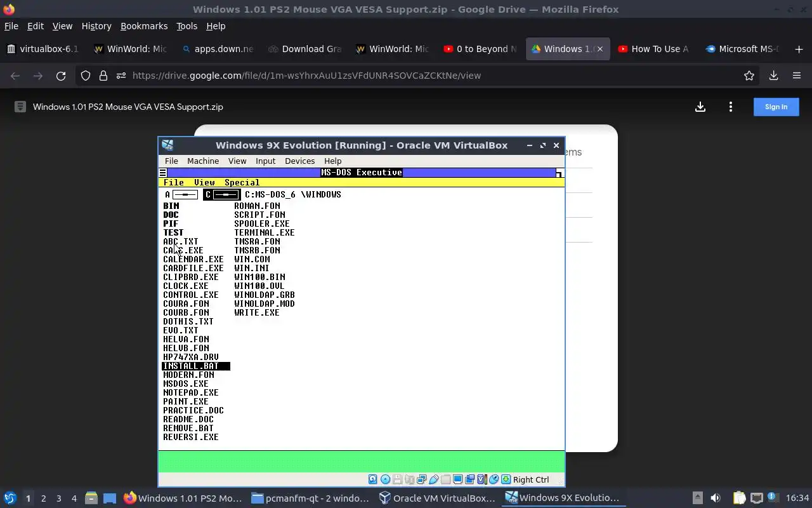Open the VirtualBox View menu
The width and height of the screenshot is (812, 508).
pyautogui.click(x=237, y=161)
